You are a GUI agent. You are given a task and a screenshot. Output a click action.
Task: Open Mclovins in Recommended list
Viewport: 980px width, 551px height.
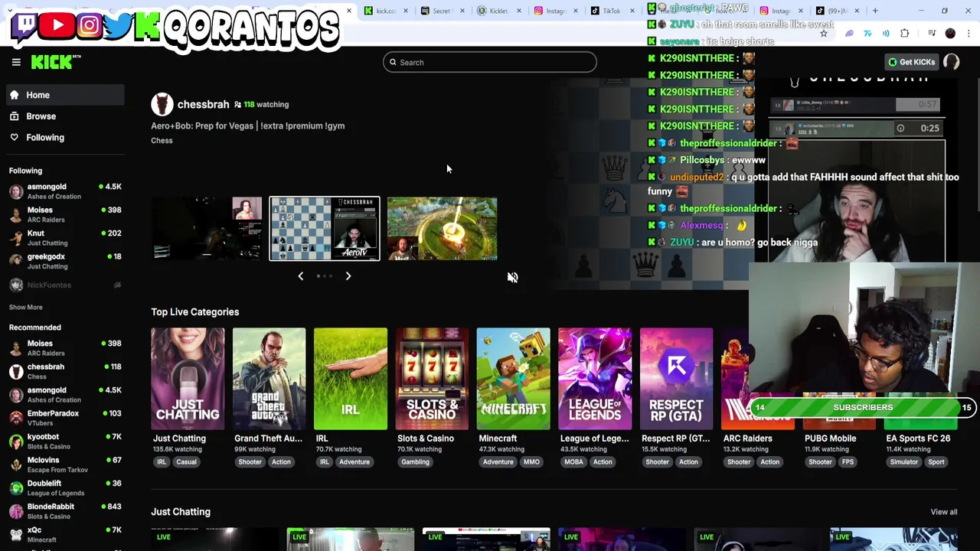pyautogui.click(x=65, y=465)
